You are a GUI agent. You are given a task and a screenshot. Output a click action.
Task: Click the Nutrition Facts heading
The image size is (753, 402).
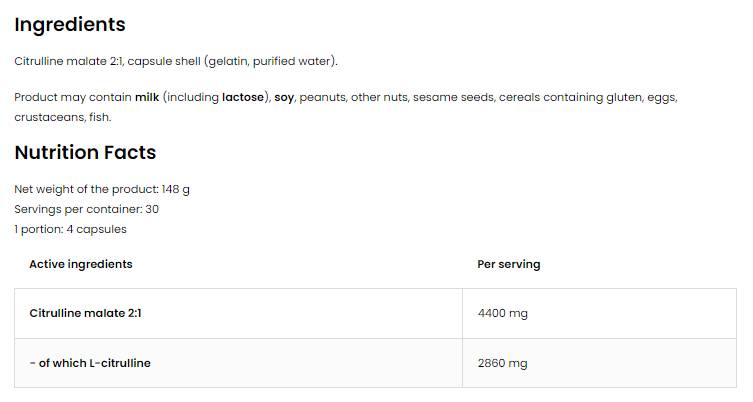coord(85,153)
